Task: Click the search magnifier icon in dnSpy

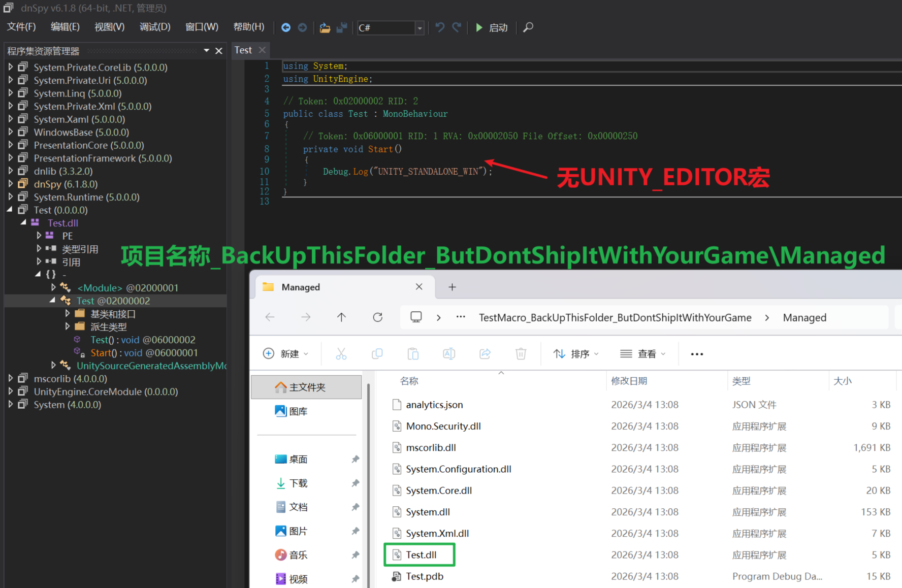Action: point(528,27)
